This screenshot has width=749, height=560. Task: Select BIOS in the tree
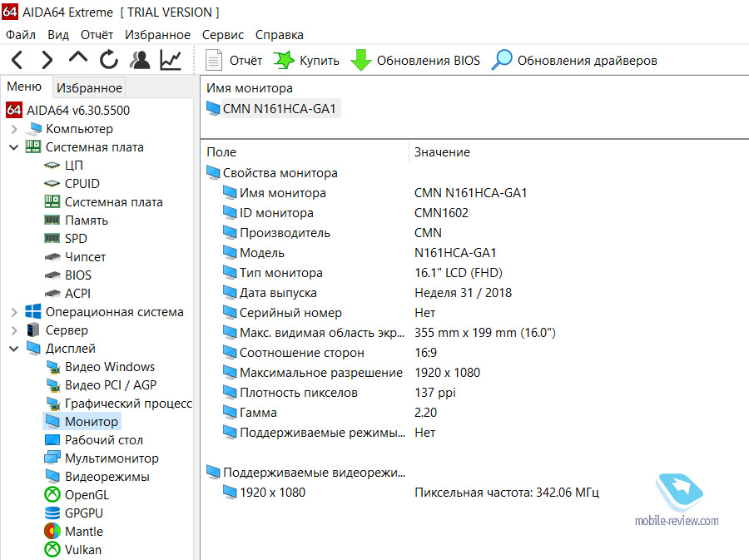(x=68, y=275)
